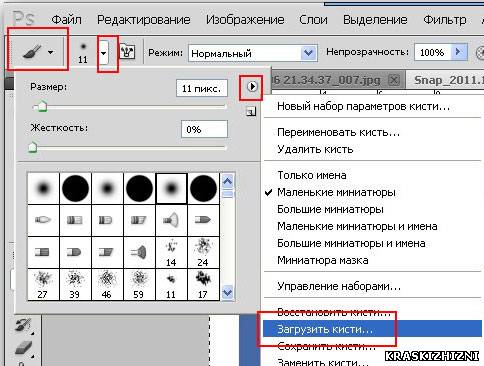
Task: Select spatter brush labeled 39
Action: tap(75, 284)
